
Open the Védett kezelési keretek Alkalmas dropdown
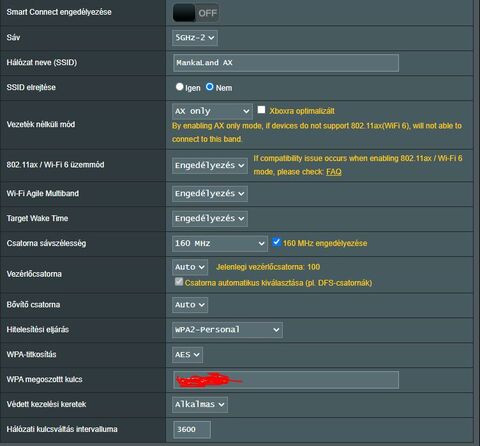pos(200,405)
